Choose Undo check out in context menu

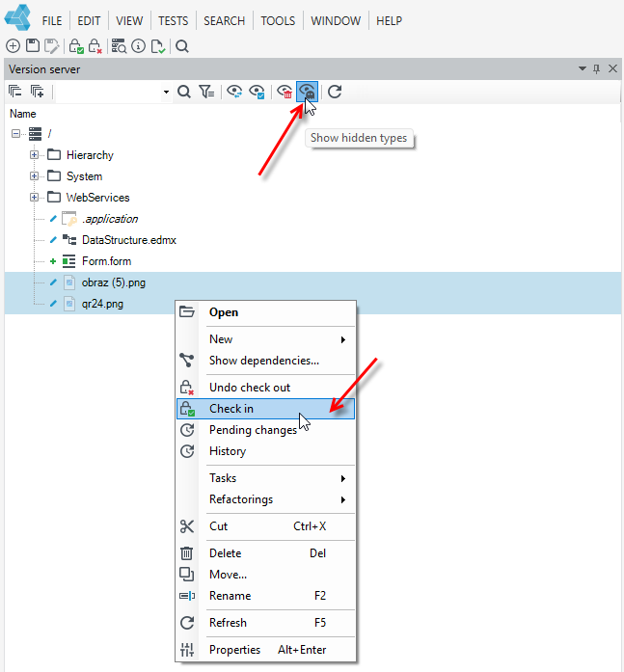(266, 388)
